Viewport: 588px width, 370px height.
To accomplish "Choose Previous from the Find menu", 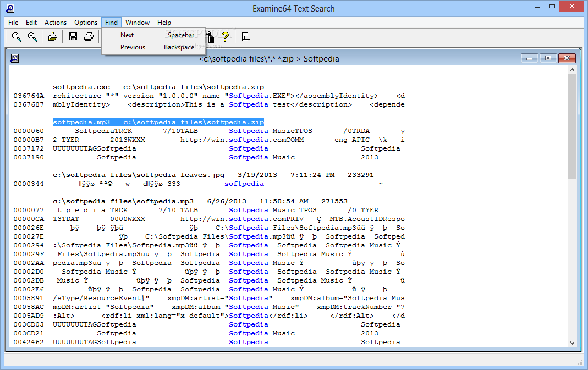I will pyautogui.click(x=153, y=47).
